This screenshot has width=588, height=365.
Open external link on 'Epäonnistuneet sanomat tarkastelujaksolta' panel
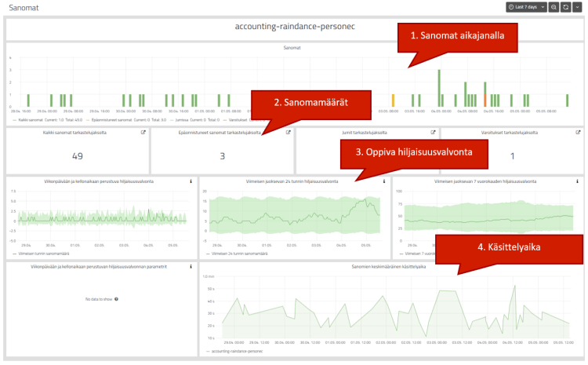coord(289,132)
